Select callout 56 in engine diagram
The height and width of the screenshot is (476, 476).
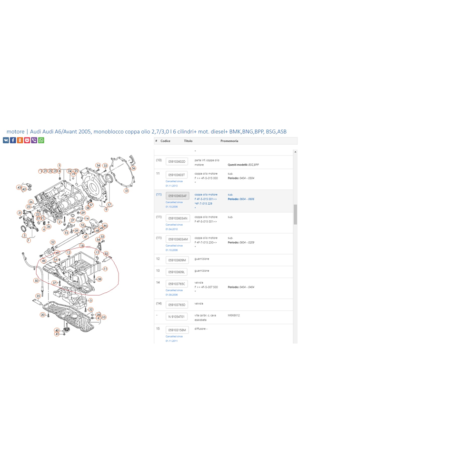[x=133, y=168]
